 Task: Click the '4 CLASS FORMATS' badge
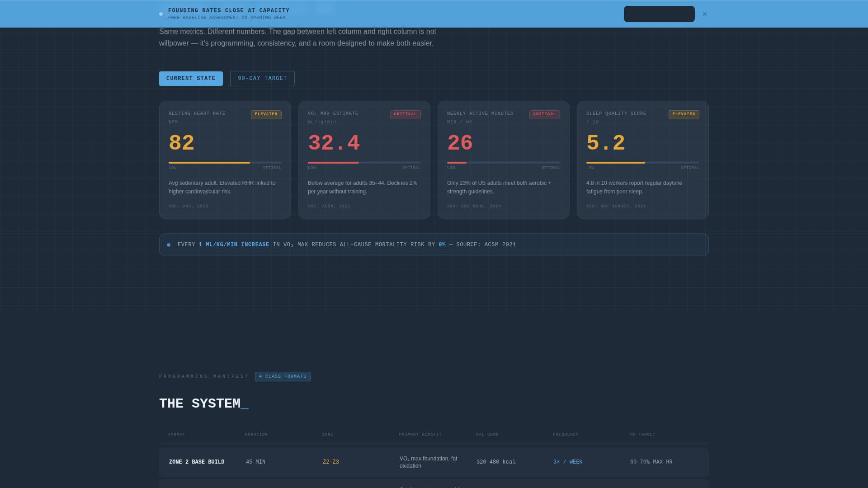[283, 377]
